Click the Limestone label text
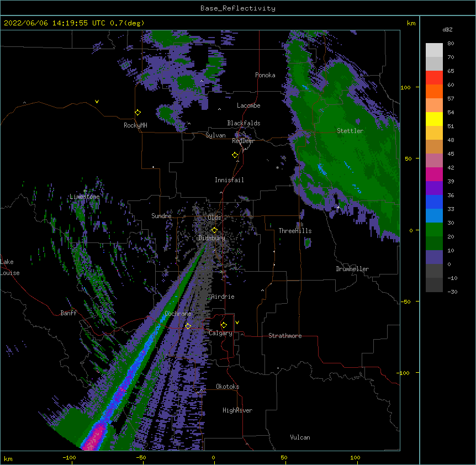 [84, 197]
